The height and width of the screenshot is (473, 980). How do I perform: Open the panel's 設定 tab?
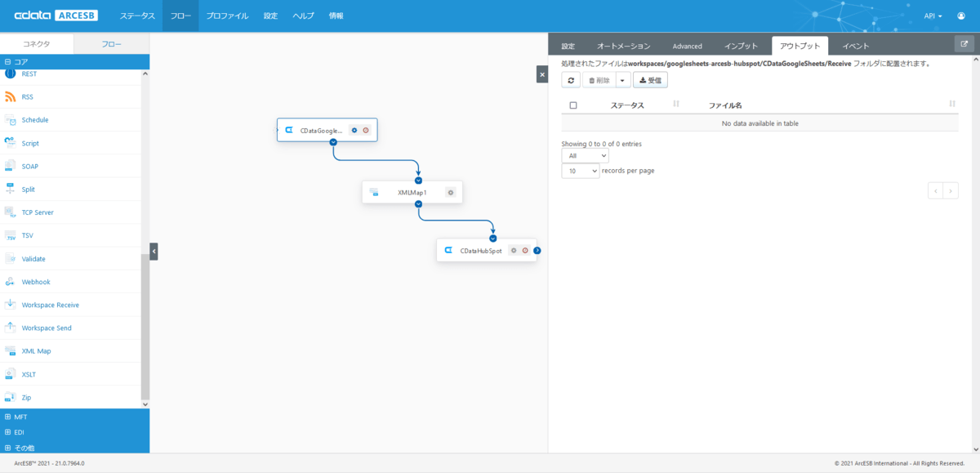pyautogui.click(x=568, y=46)
